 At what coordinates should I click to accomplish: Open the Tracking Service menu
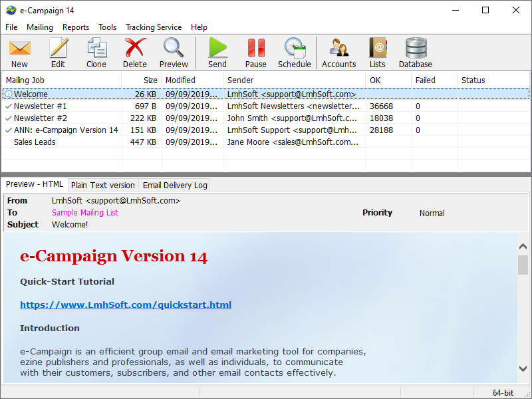pyautogui.click(x=154, y=27)
